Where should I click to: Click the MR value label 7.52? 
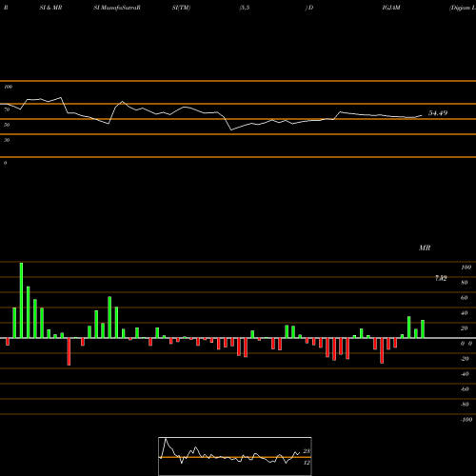(x=441, y=278)
